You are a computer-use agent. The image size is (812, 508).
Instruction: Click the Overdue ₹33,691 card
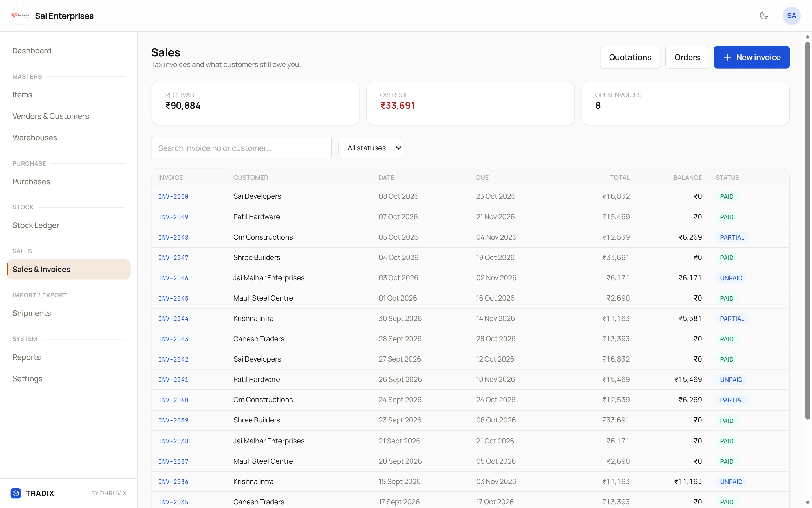tap(470, 103)
